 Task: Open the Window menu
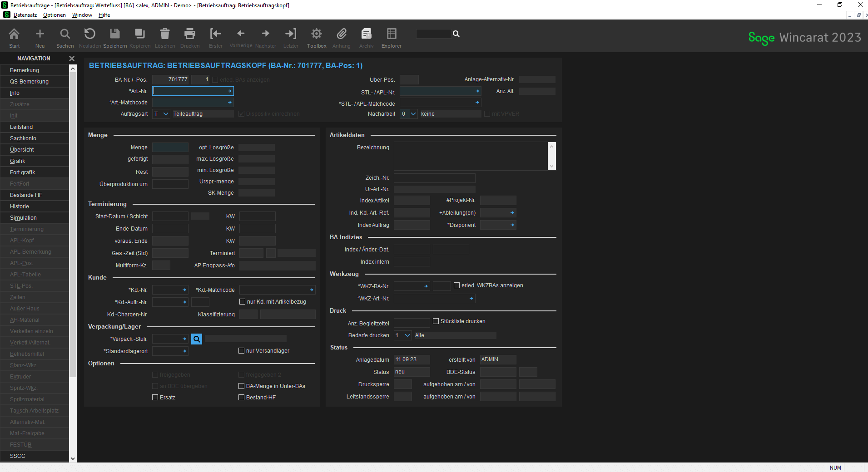(x=82, y=15)
